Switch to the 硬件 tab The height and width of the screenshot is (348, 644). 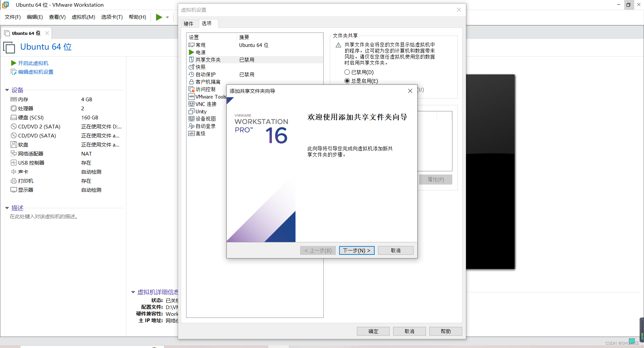click(x=189, y=23)
